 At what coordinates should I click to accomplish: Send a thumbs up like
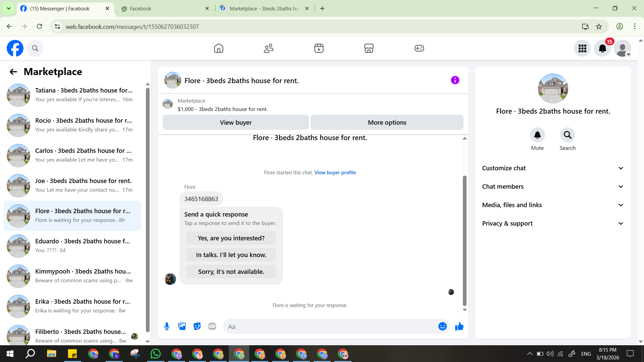click(459, 326)
